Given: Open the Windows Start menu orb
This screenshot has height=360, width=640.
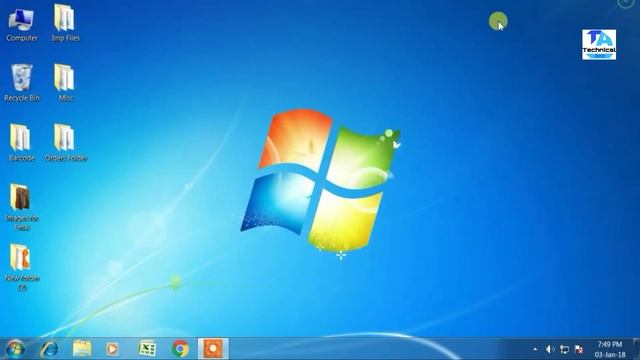Looking at the screenshot, I should (16, 349).
